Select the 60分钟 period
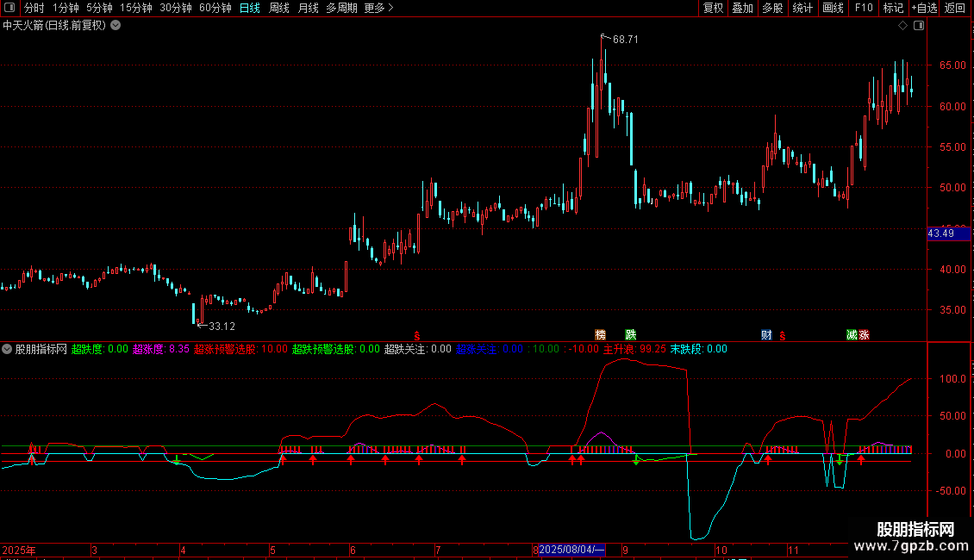Screen dimensions: 974x560 [x=215, y=8]
